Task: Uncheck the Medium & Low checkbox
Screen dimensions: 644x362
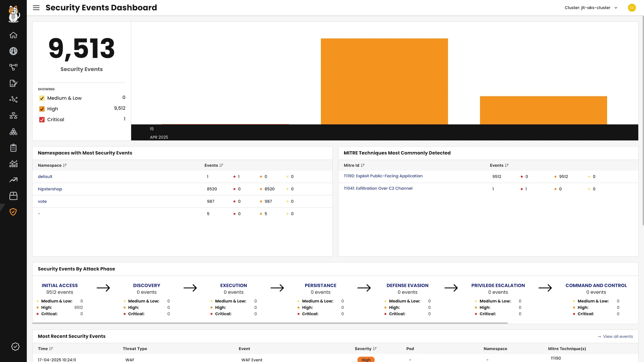Action: tap(42, 98)
